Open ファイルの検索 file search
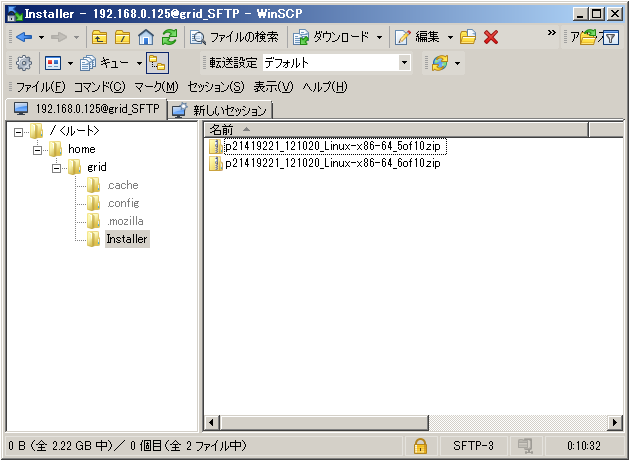630x461 pixels. [x=234, y=37]
